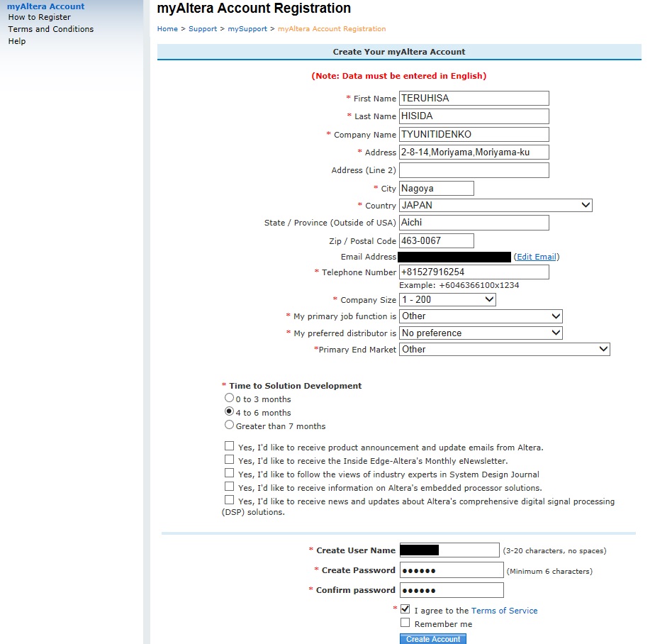
Task: Click the "3-20 characters, no spaces" hint
Action: pyautogui.click(x=554, y=551)
